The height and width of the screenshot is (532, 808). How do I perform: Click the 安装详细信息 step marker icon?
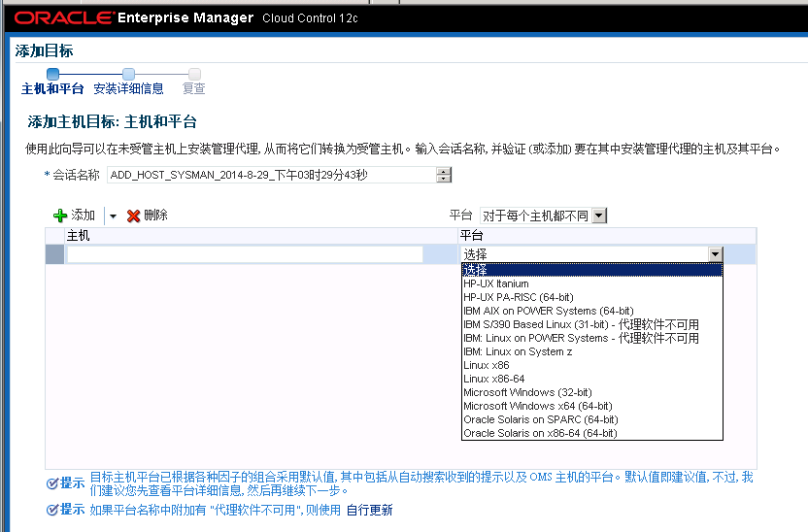[128, 74]
